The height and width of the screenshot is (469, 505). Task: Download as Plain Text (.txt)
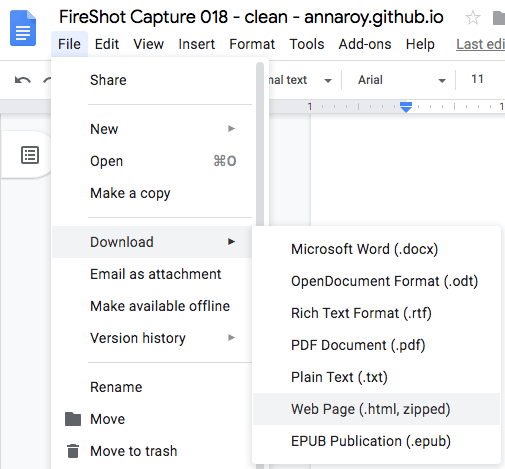point(376,377)
